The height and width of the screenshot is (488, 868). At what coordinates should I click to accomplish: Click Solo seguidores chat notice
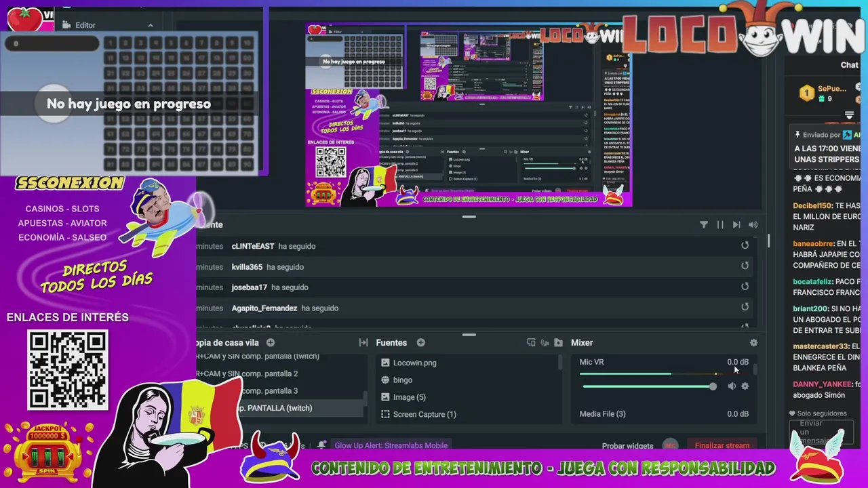coord(818,413)
